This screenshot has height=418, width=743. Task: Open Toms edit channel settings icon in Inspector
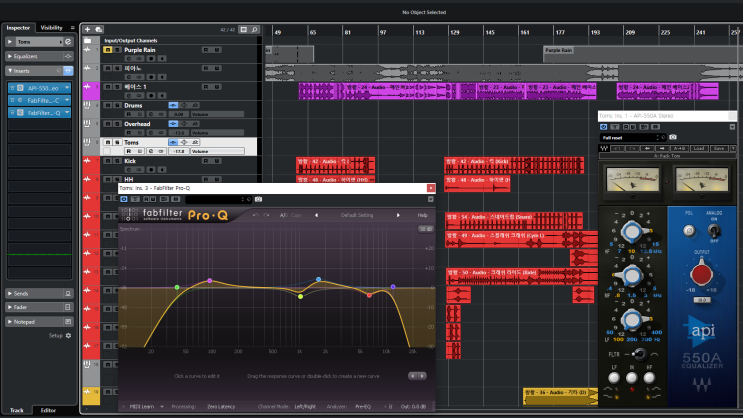click(68, 42)
